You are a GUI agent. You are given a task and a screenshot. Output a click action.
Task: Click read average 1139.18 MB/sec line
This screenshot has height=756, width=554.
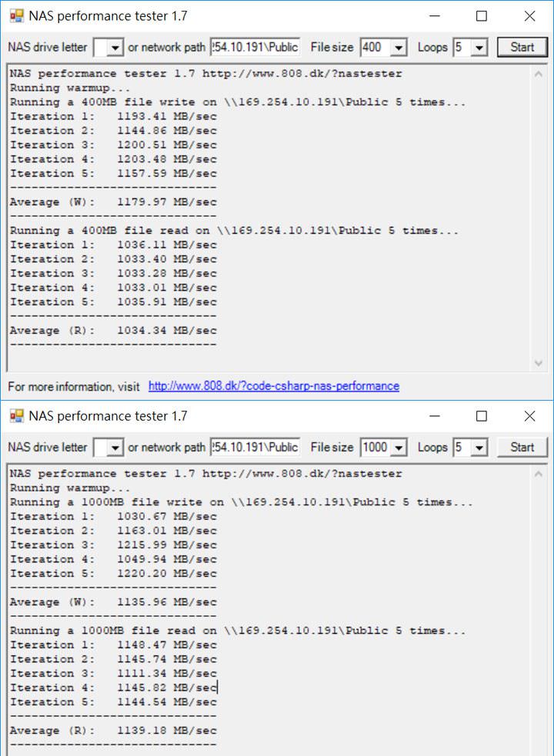pos(113,731)
